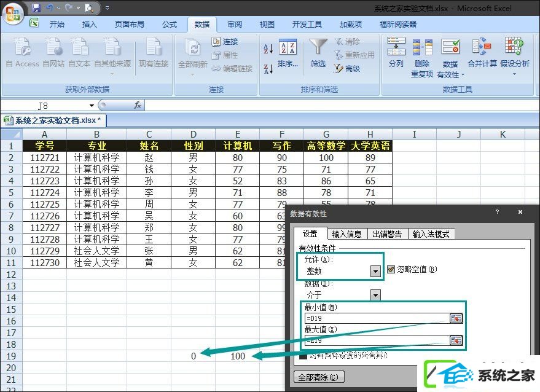The image size is (540, 392).
Task: Open the Developer (开发工具) tab
Action: click(307, 24)
